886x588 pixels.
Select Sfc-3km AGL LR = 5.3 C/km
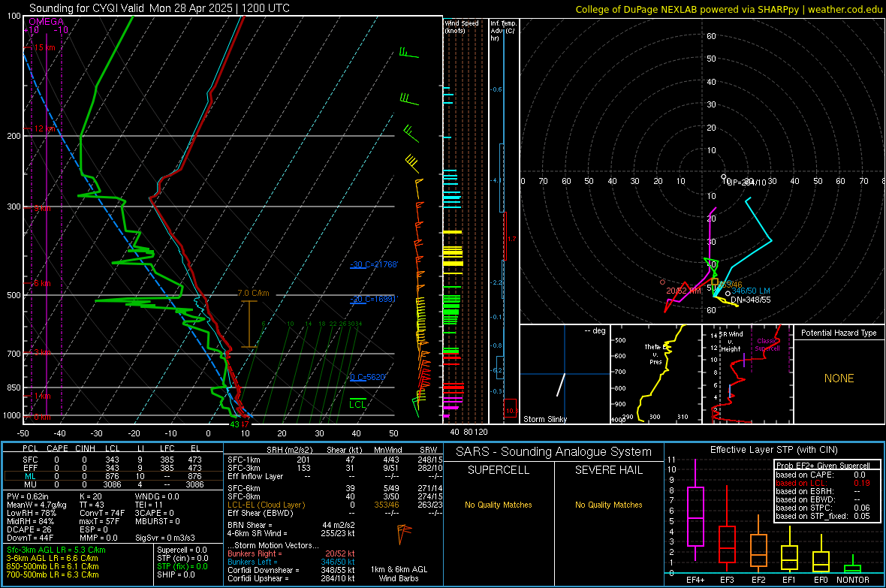pos(56,550)
